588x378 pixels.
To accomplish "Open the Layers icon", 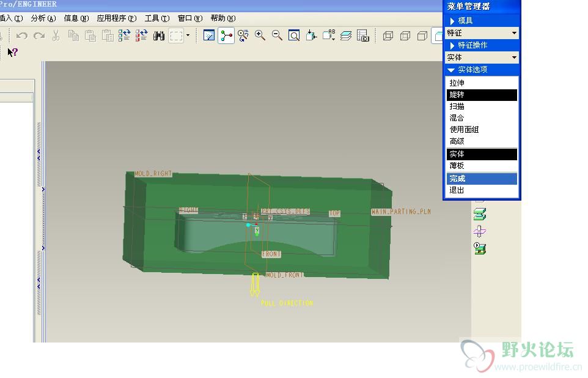I will tap(346, 35).
